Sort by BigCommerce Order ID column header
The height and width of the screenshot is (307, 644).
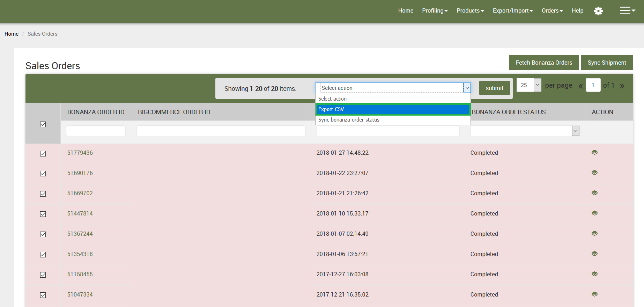[174, 112]
